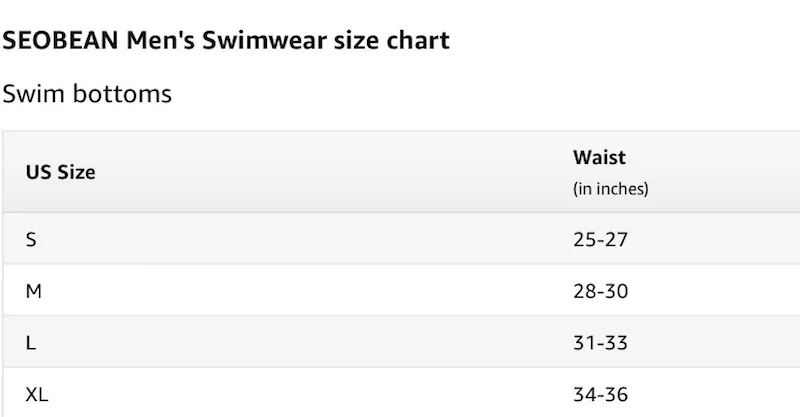Select the L size cell
The image size is (800, 417).
[31, 343]
